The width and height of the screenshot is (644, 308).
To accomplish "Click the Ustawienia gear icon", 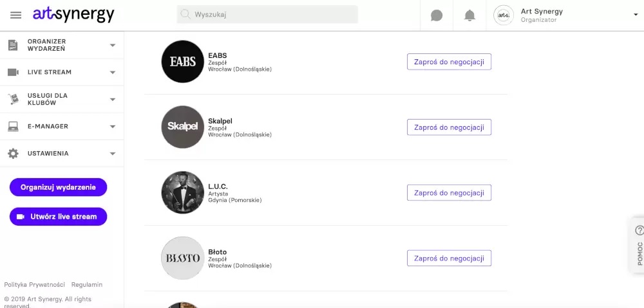I will pyautogui.click(x=13, y=154).
